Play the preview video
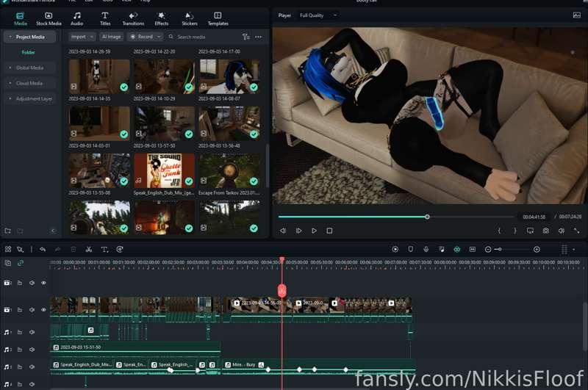588x390 pixels. [315, 231]
